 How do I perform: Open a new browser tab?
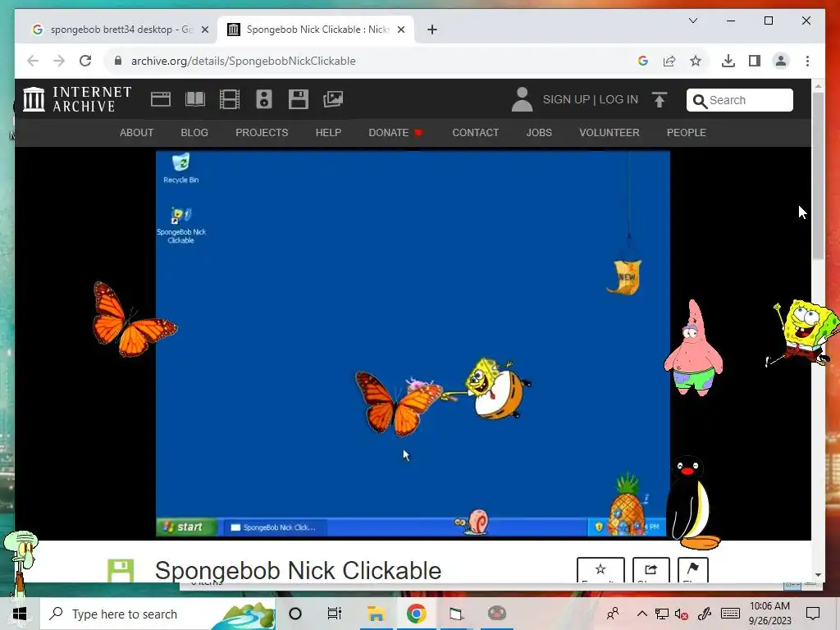[432, 30]
